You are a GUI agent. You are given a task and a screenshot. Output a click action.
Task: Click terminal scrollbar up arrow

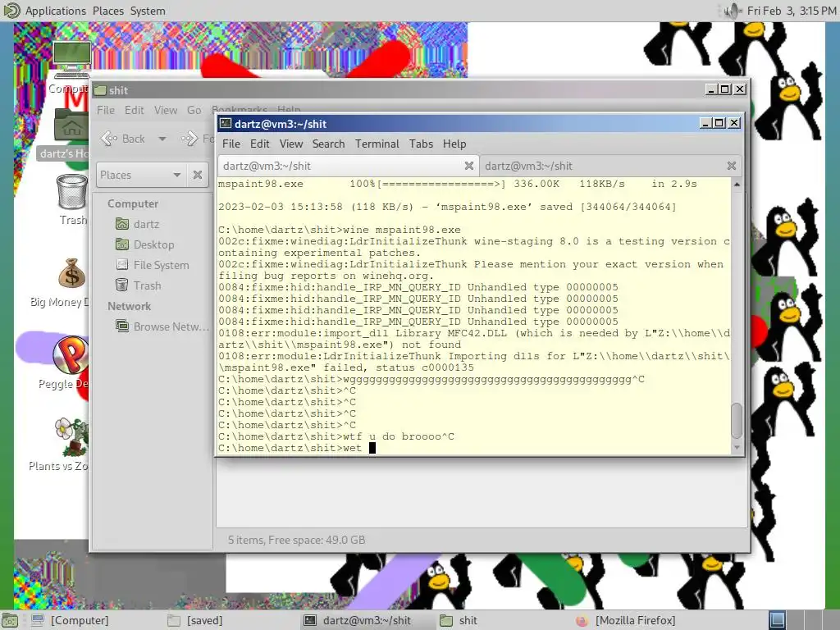click(737, 185)
